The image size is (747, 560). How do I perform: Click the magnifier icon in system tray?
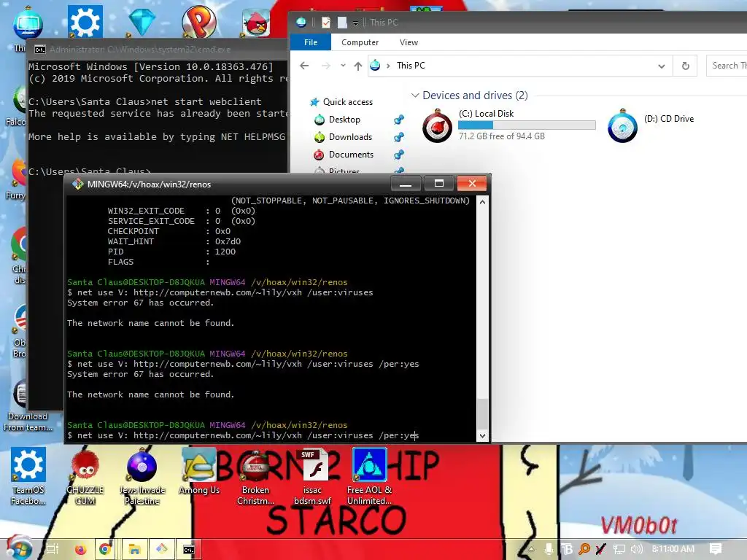(584, 549)
